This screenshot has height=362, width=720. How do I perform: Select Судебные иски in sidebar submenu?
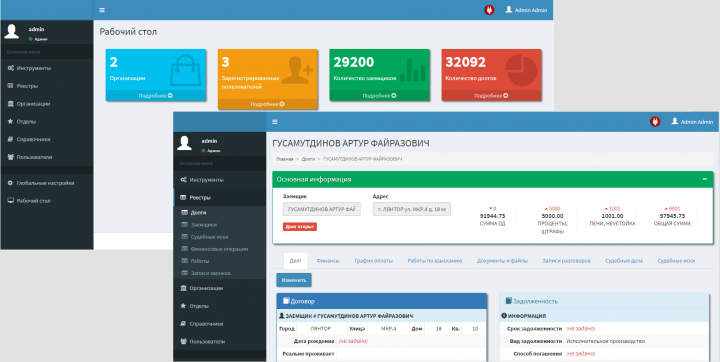(x=209, y=237)
